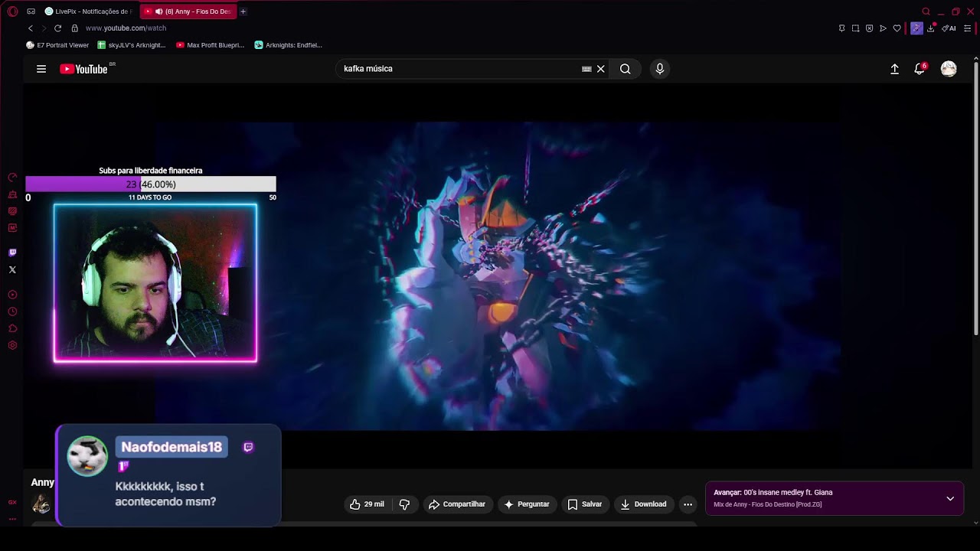
Task: Open the Arknights: Endfield bookmark
Action: coord(289,45)
